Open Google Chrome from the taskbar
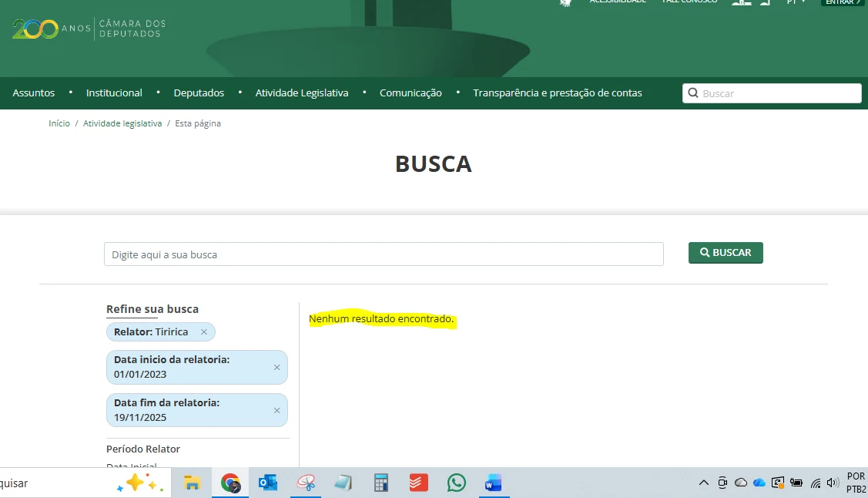Screen dimensions: 868x498 point(230,483)
